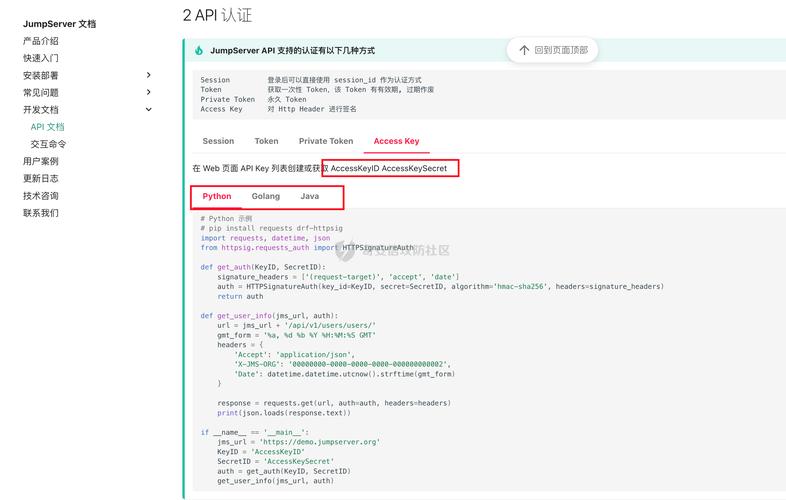
Task: Click the 'def get_auth(KeyID, SecretID):' code line
Action: pyautogui.click(x=263, y=267)
